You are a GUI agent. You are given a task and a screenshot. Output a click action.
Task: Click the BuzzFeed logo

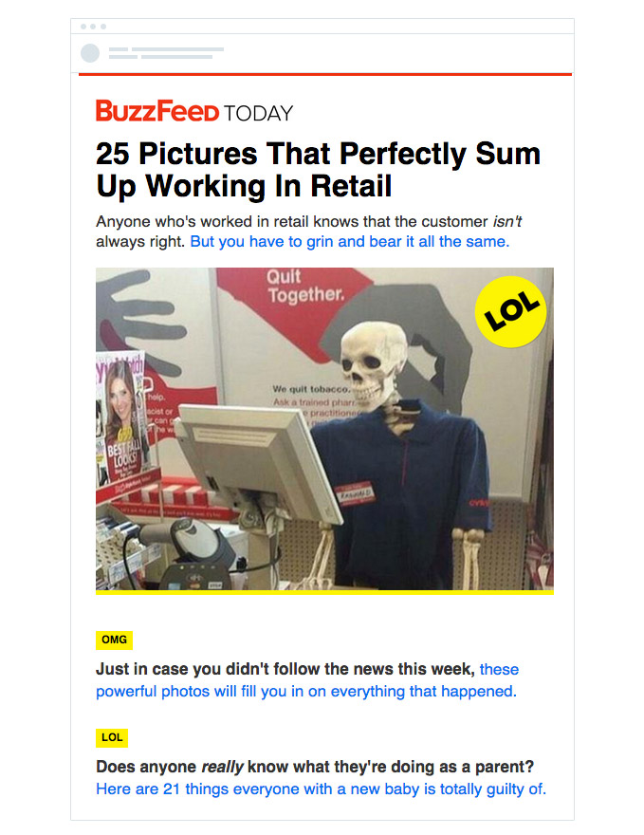[x=157, y=111]
